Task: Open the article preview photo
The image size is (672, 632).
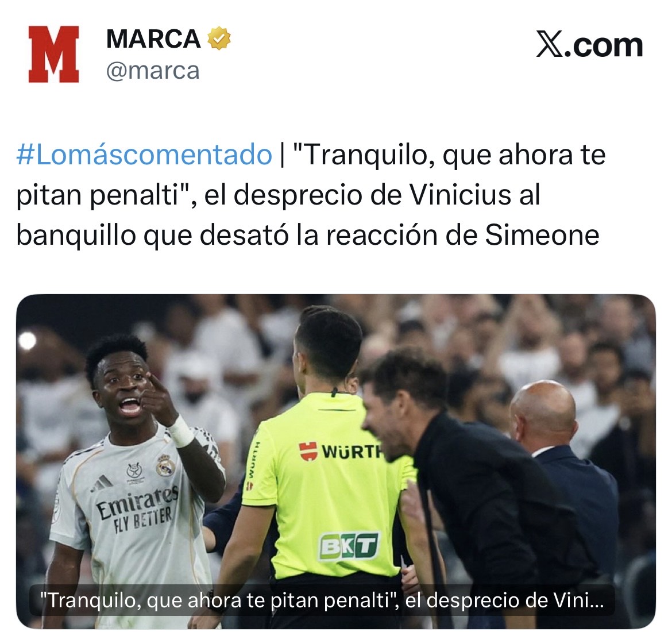Action: [336, 461]
